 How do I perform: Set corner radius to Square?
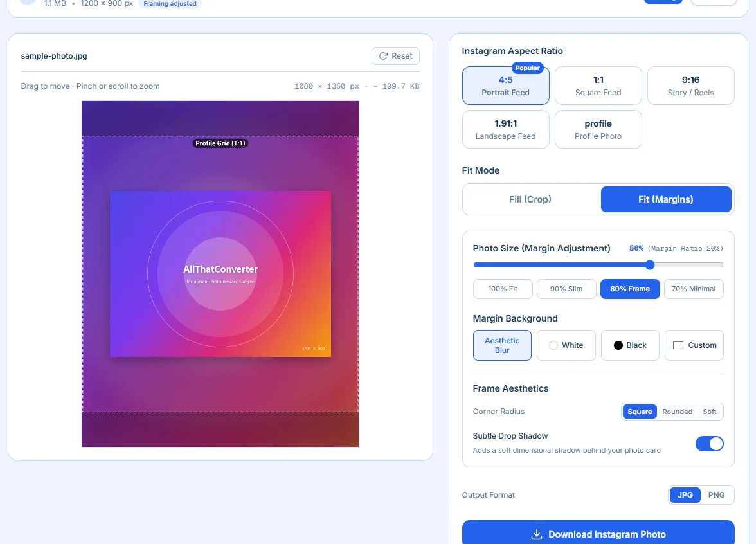tap(640, 412)
